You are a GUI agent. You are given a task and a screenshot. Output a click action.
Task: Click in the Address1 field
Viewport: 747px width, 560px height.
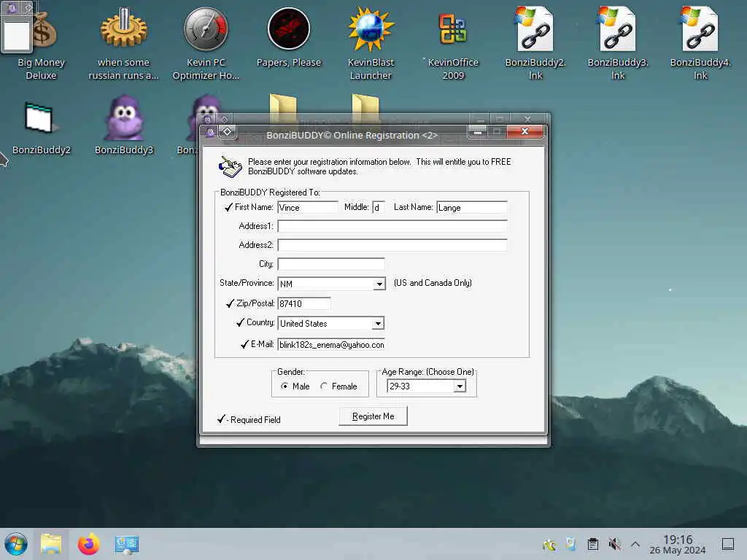coord(392,226)
